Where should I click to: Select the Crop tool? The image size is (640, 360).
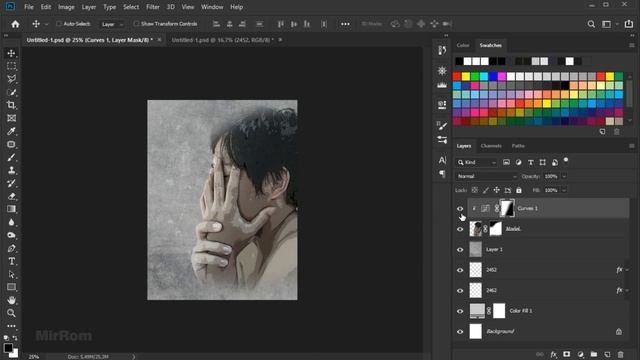11,105
